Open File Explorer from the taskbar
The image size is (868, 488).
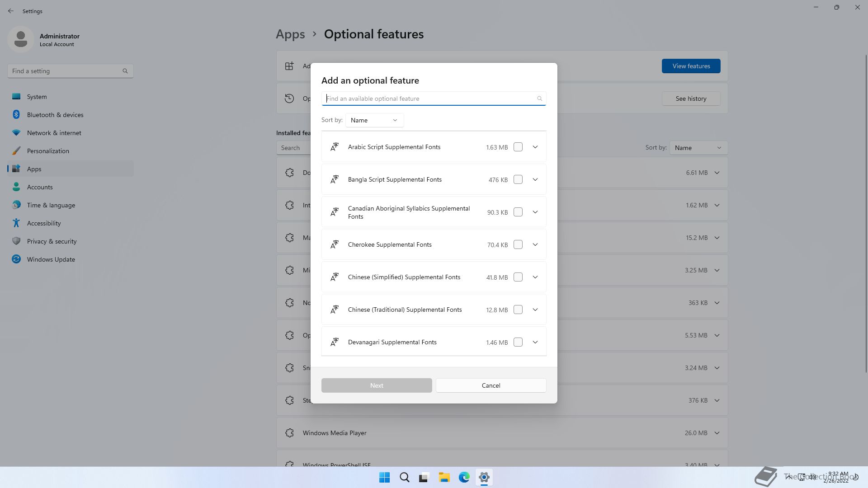(444, 477)
